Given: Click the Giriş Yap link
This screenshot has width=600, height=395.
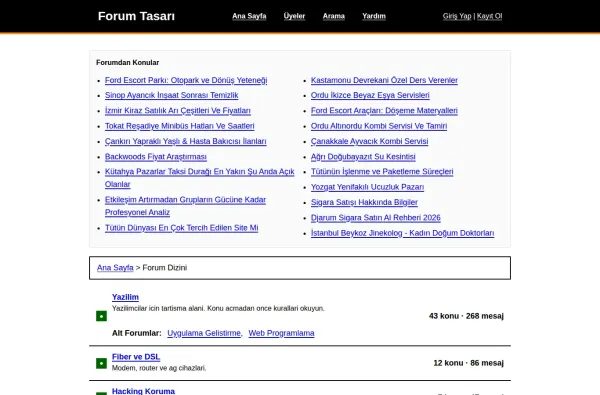Looking at the screenshot, I should (x=457, y=16).
